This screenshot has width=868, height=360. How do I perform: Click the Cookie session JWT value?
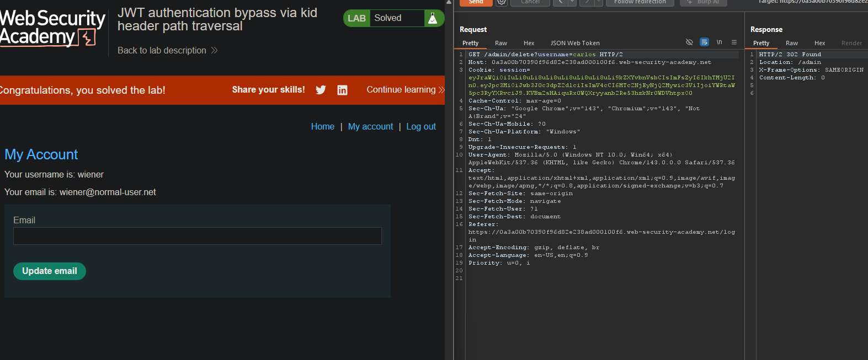[601, 85]
